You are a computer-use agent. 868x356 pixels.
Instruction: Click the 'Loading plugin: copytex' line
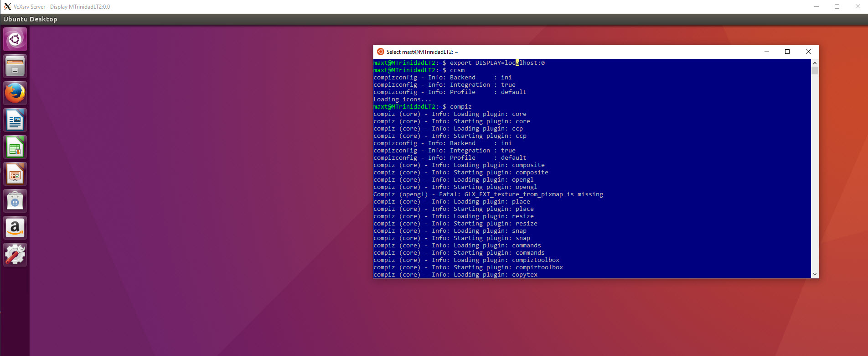(x=455, y=275)
